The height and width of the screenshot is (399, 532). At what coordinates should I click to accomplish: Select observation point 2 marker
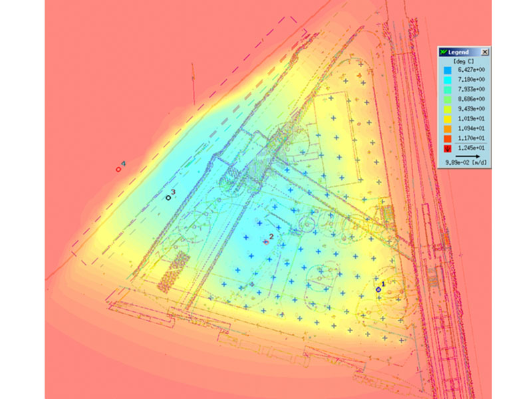click(266, 242)
